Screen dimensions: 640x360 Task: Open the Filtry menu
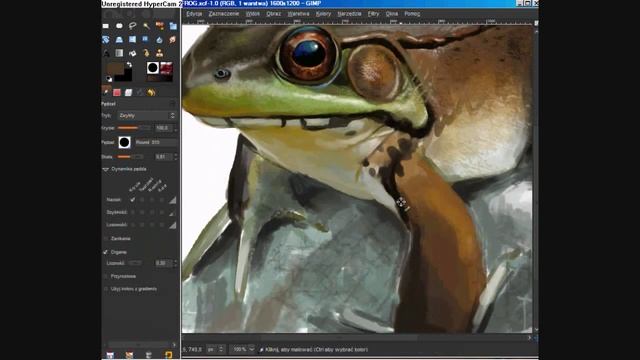(x=373, y=14)
